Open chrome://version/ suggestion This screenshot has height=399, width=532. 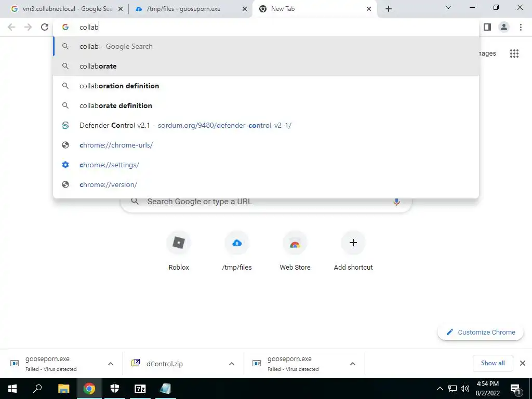266,184
